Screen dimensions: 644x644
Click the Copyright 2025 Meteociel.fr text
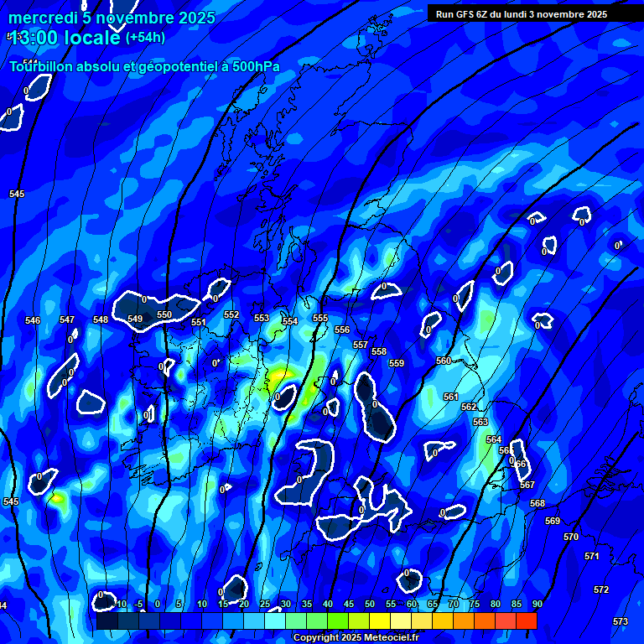click(356, 638)
